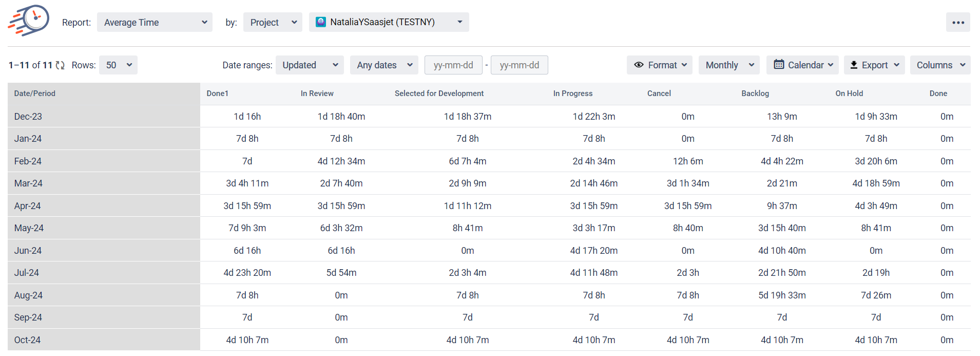Open the Format menu button
980x356 pixels.
pyautogui.click(x=660, y=65)
